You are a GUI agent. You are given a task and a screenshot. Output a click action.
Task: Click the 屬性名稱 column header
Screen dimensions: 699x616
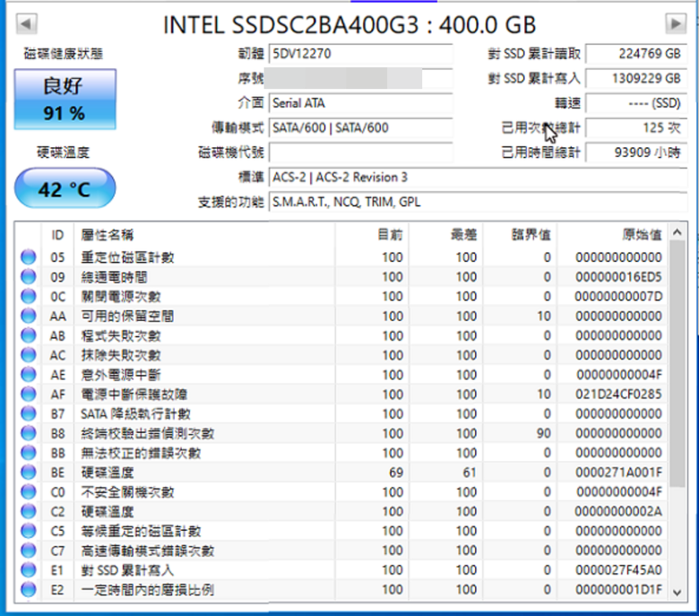204,235
